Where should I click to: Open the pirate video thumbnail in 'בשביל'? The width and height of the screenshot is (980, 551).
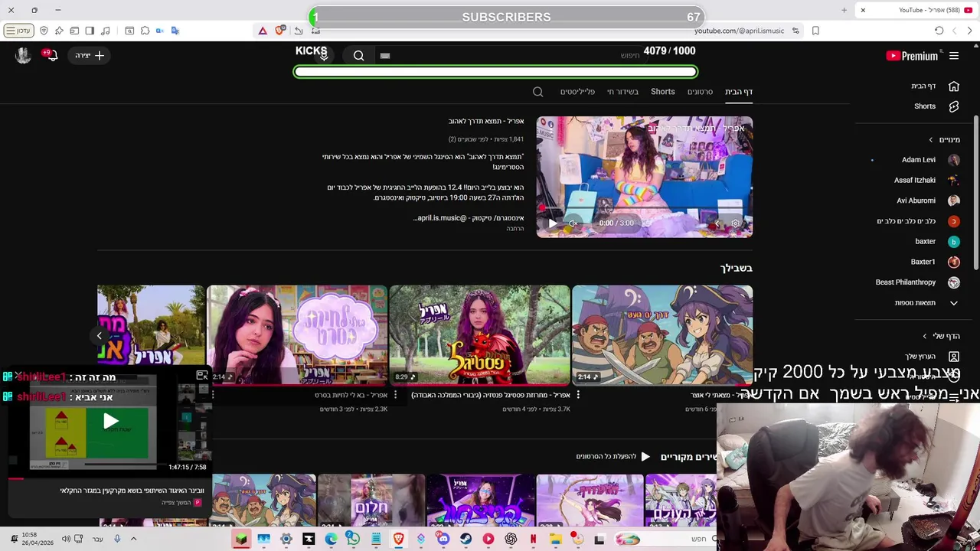(x=662, y=334)
